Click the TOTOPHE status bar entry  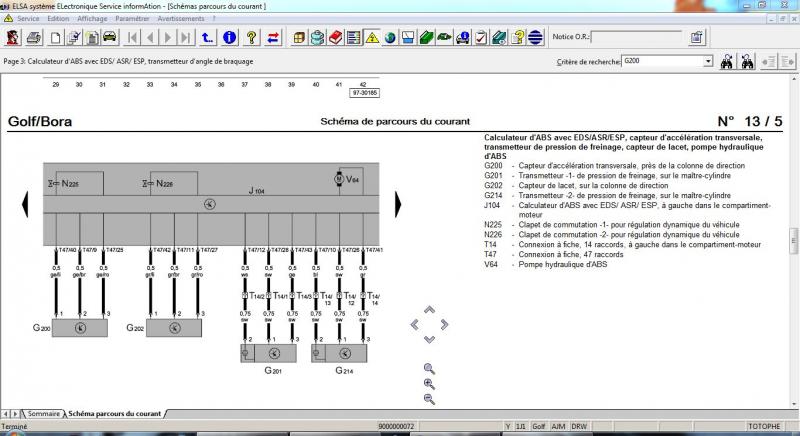[764, 426]
